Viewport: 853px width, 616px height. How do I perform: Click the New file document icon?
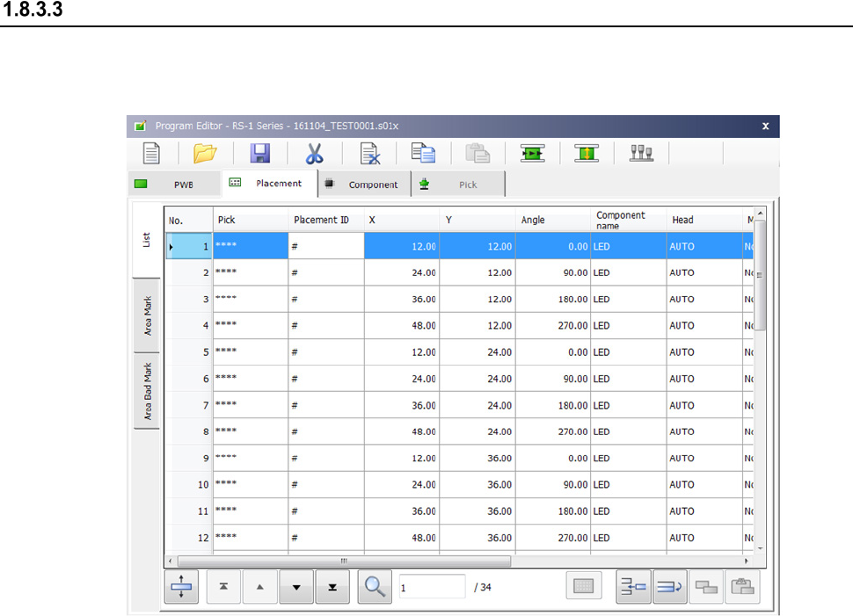pyautogui.click(x=152, y=154)
